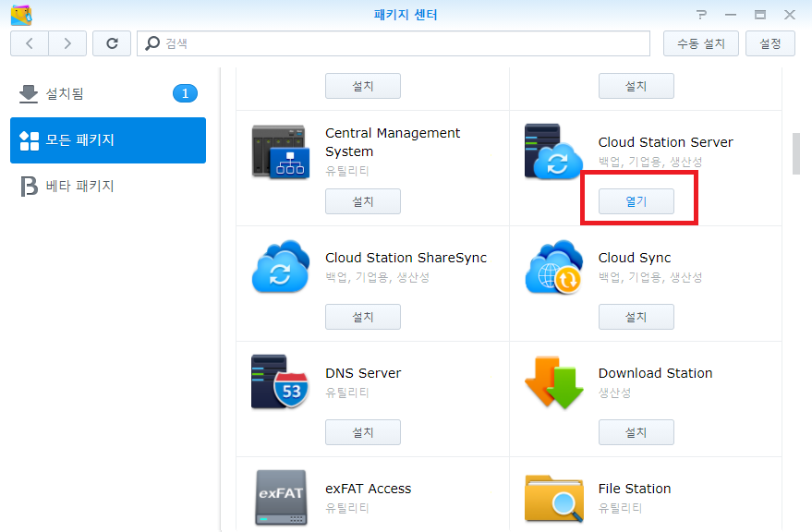Open Cloud Sync package title
Image resolution: width=812 pixels, height=532 pixels.
pyautogui.click(x=635, y=258)
